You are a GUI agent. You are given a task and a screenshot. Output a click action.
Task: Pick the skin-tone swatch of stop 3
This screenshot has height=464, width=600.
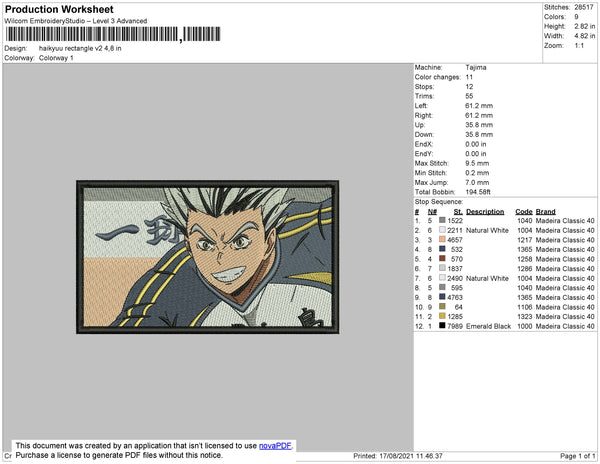[442, 239]
